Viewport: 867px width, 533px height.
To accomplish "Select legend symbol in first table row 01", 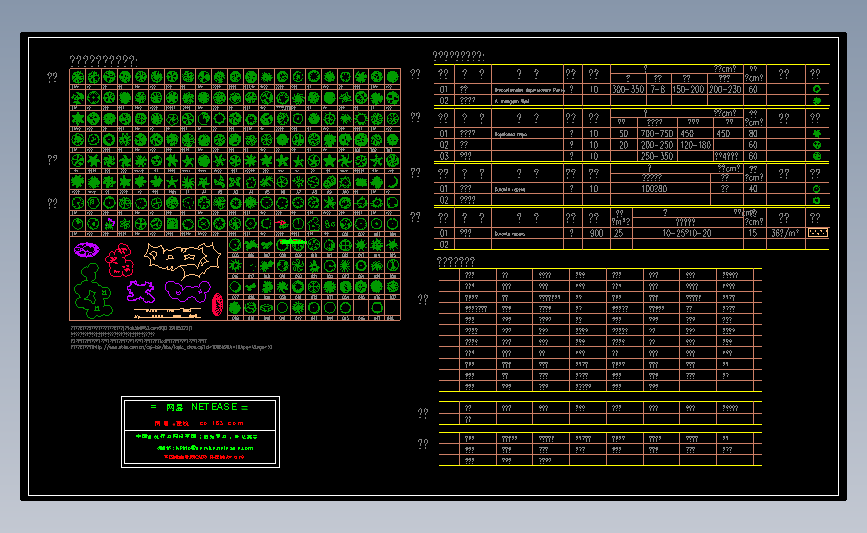I will pyautogui.click(x=817, y=89).
